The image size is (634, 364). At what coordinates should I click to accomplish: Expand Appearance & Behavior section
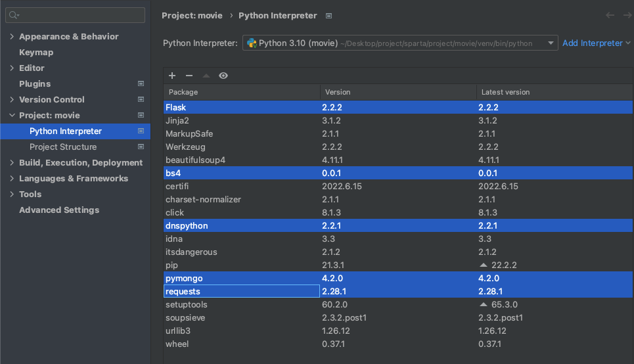(12, 36)
